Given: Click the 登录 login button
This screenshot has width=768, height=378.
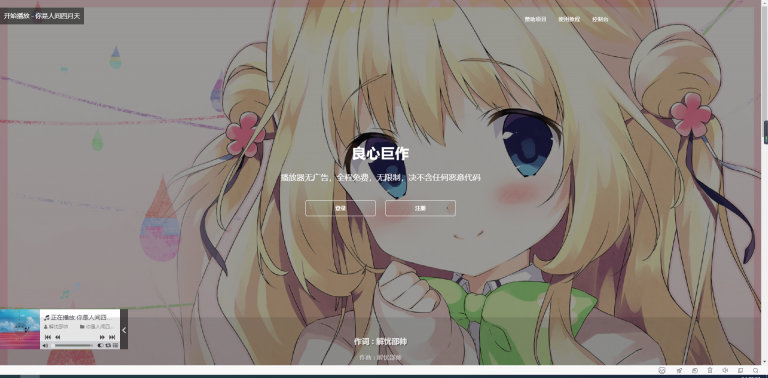Looking at the screenshot, I should [x=340, y=208].
